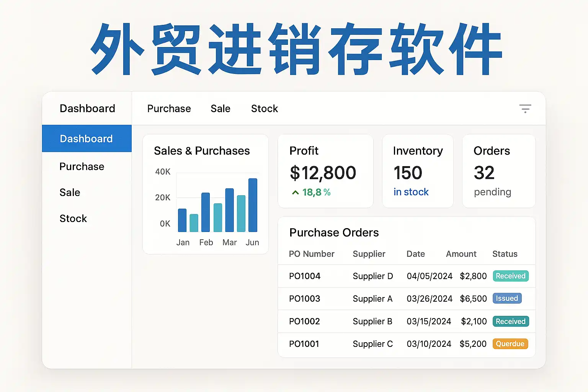Viewport: 588px width, 392px height.
Task: Click the Issued badge for PO1003
Action: (507, 298)
